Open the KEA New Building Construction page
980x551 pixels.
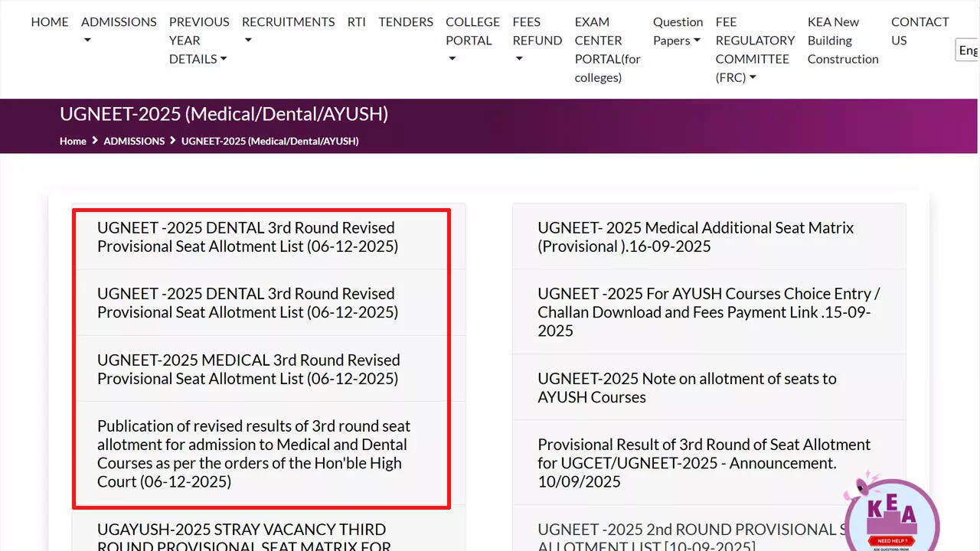point(842,40)
